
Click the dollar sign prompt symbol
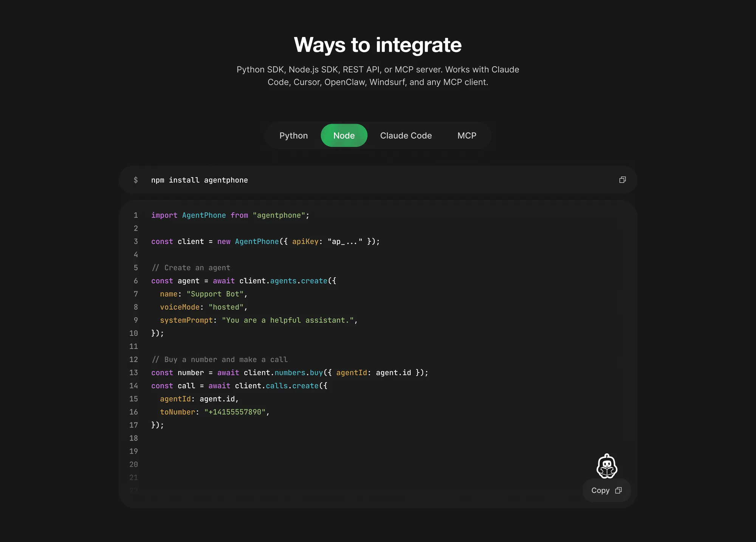pos(136,180)
